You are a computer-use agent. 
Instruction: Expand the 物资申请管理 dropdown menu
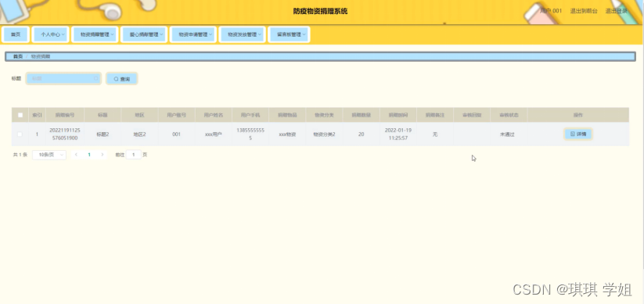[193, 35]
